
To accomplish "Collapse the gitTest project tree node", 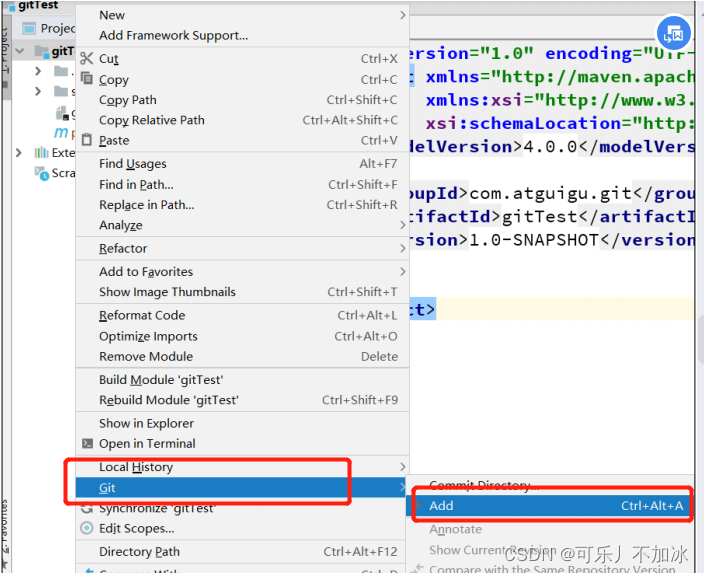I will click(x=20, y=51).
